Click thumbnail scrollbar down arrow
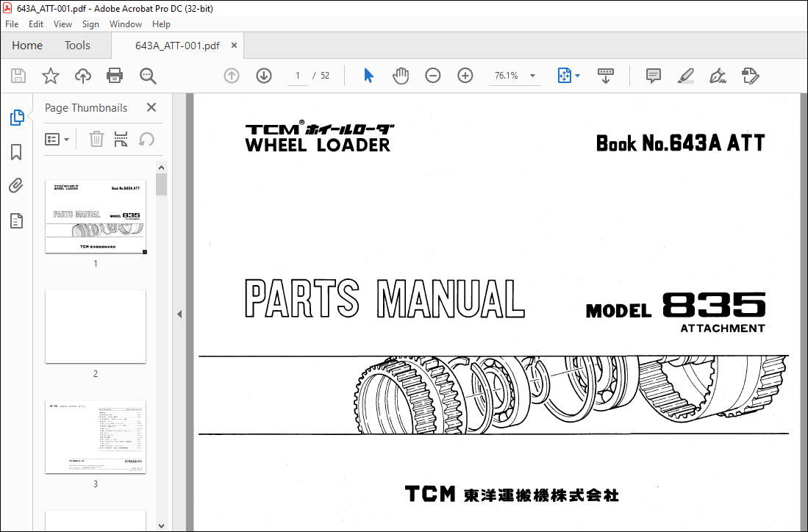Image resolution: width=808 pixels, height=532 pixels. (x=161, y=526)
